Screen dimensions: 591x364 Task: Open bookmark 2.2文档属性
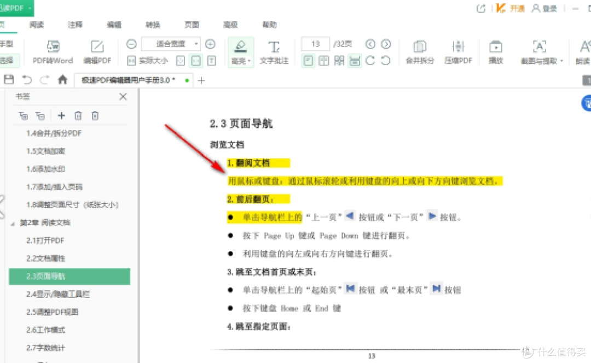[45, 258]
